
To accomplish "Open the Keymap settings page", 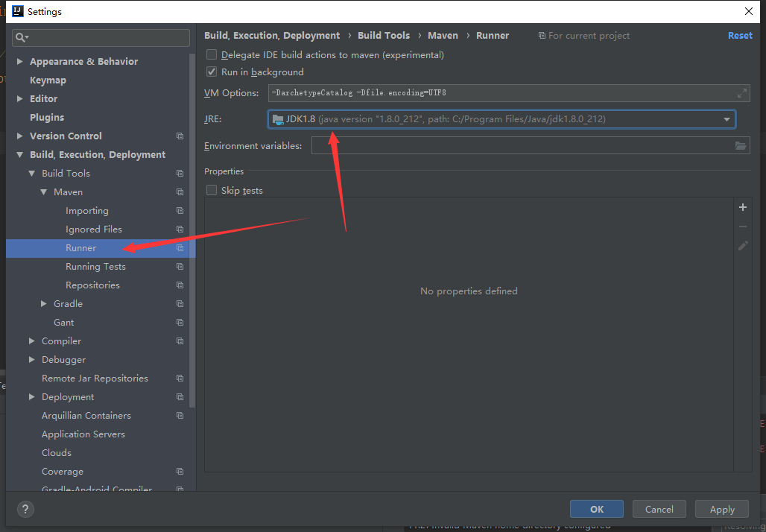I will (48, 80).
